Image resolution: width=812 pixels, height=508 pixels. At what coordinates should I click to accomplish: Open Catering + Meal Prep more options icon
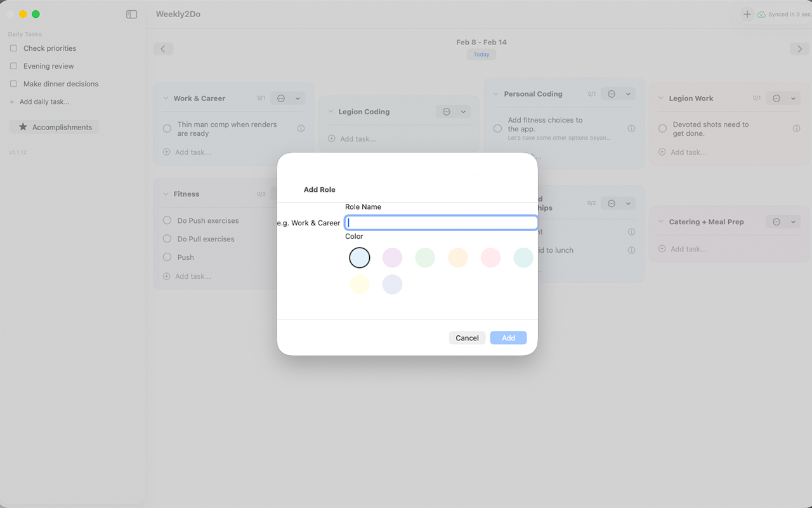(x=776, y=222)
